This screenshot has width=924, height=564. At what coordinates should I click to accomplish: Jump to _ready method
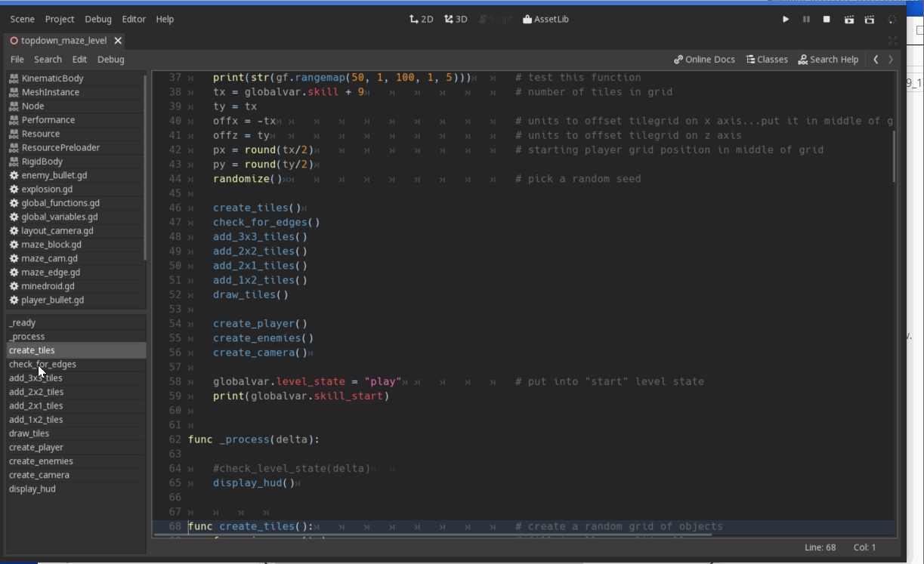coord(76,322)
